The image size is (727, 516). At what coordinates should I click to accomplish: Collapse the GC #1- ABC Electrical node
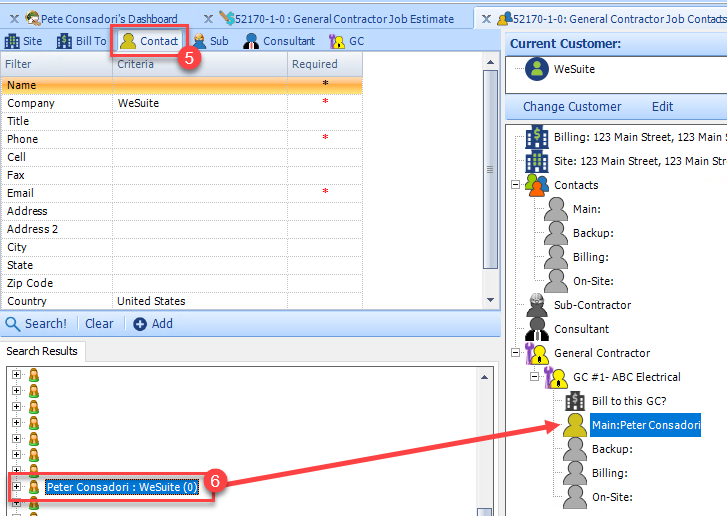click(x=534, y=376)
